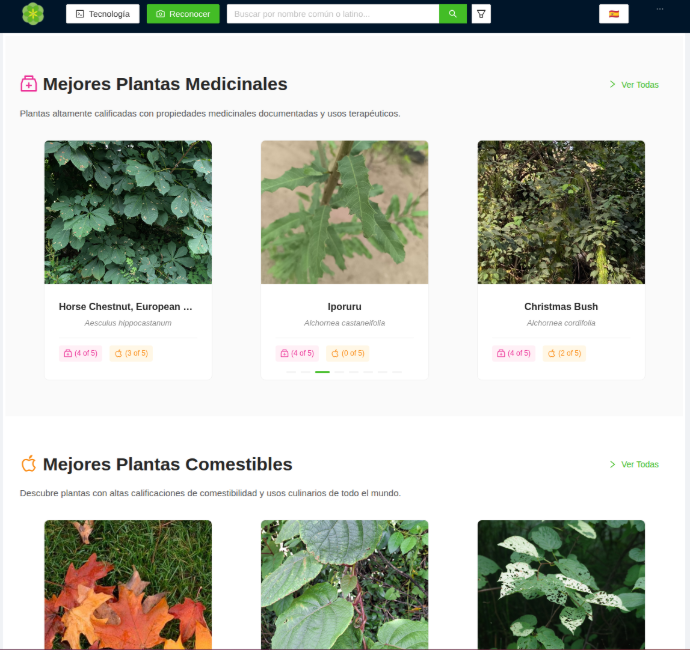The image size is (690, 650).
Task: Click the green magnifier search button
Action: tap(453, 14)
